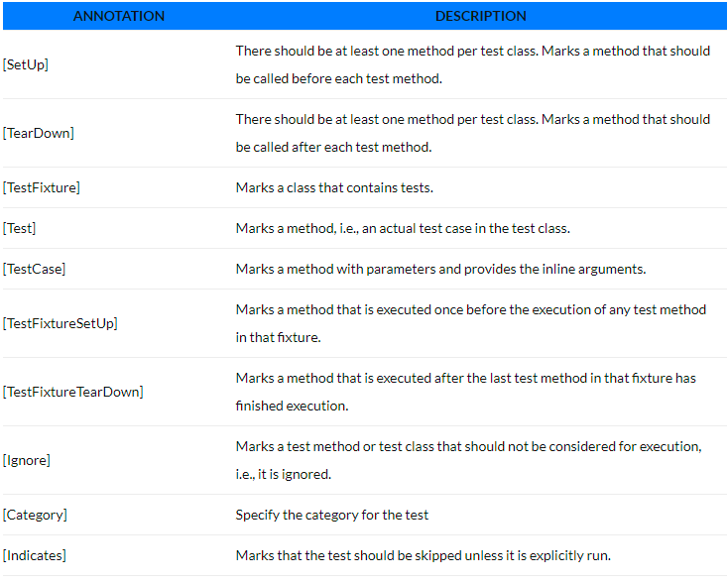Click description about skipped unless explicitly run
728x583 pixels.
pyautogui.click(x=423, y=555)
